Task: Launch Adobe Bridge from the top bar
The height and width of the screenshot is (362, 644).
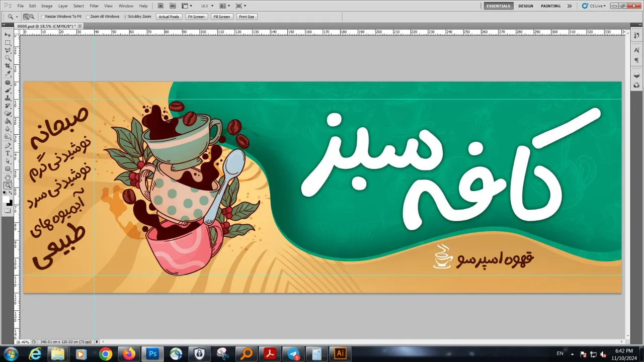Action: tap(160, 6)
